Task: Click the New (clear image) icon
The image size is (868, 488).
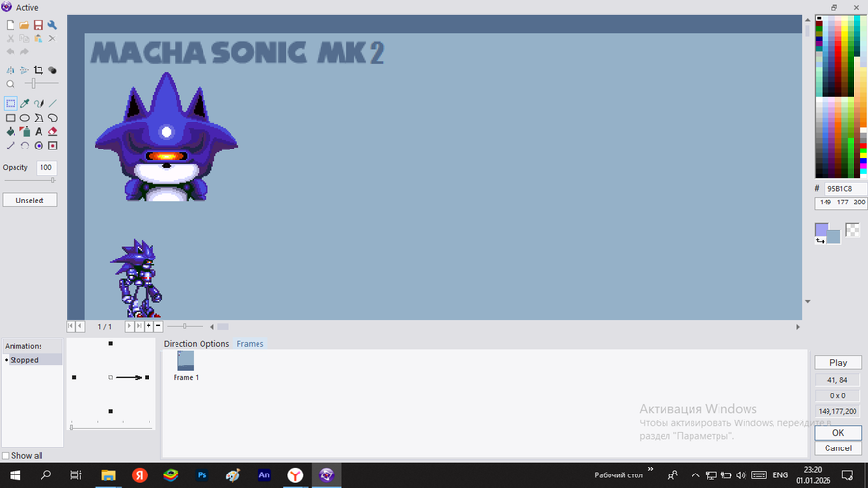Action: pos(11,25)
